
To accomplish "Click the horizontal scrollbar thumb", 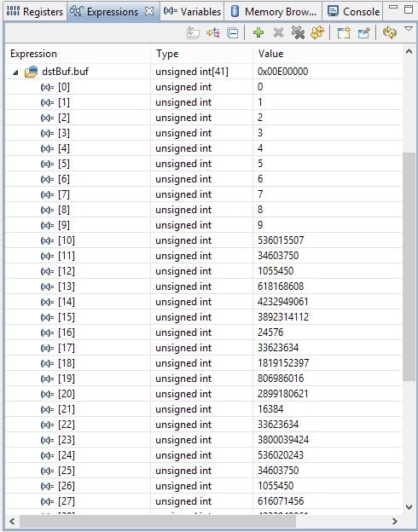I will tap(158, 521).
